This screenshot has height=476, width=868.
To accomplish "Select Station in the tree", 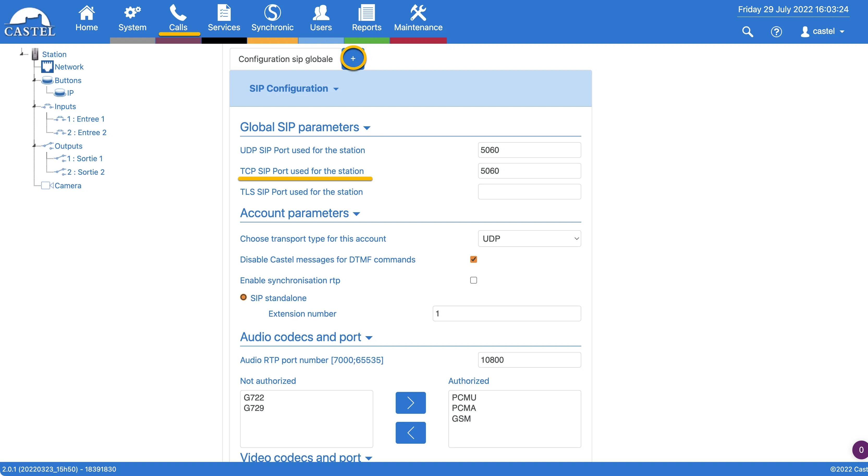I will [54, 54].
